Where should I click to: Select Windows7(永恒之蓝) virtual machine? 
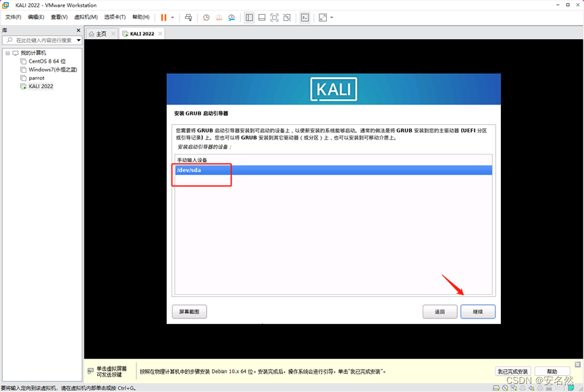(x=53, y=69)
